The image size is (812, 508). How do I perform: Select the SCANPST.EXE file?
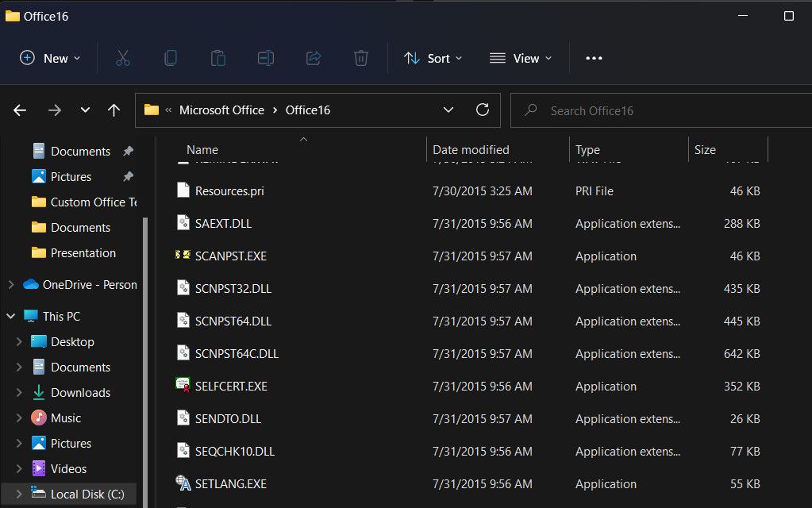point(231,256)
